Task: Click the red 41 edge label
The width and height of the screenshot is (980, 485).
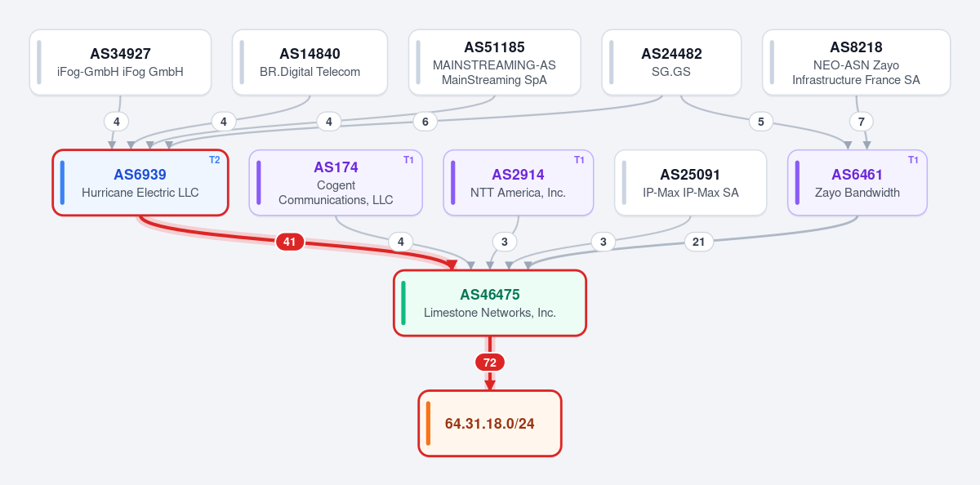Action: tap(289, 242)
